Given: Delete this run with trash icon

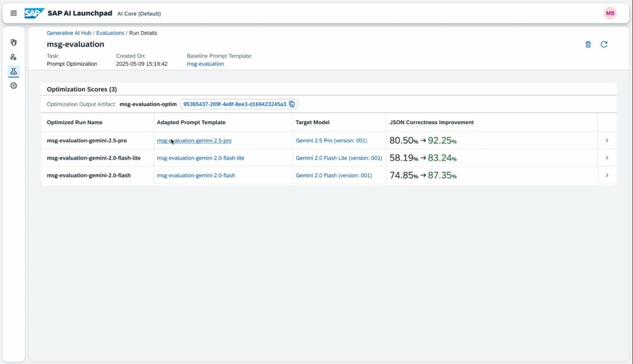Looking at the screenshot, I should [588, 44].
